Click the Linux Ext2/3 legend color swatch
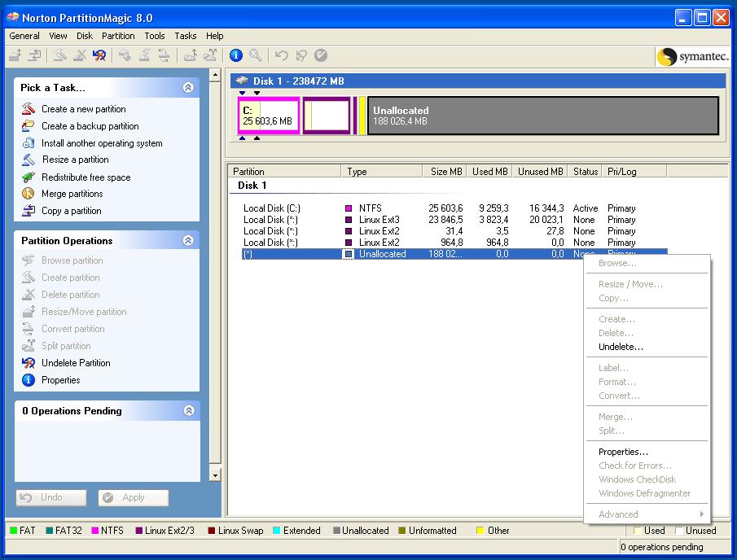The width and height of the screenshot is (737, 560). point(138,531)
